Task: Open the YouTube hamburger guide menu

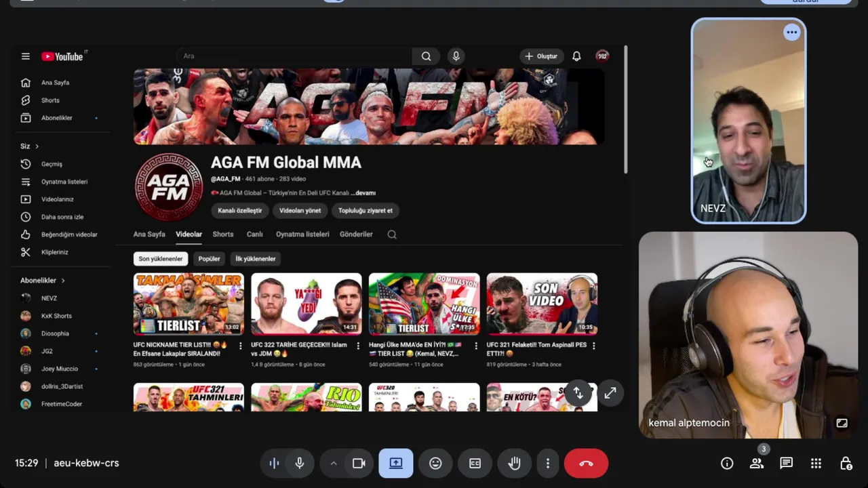Action: coord(25,56)
